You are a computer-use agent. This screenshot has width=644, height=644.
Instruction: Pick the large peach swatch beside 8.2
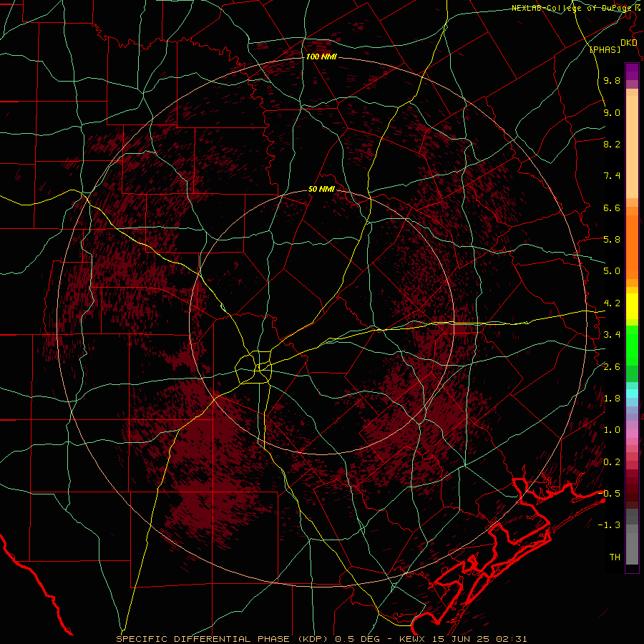click(x=632, y=147)
